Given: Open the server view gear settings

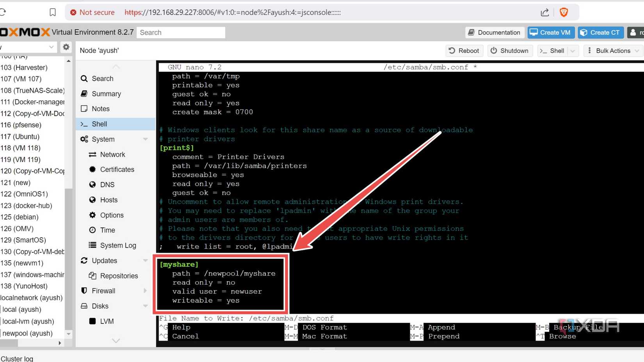Looking at the screenshot, I should [66, 47].
